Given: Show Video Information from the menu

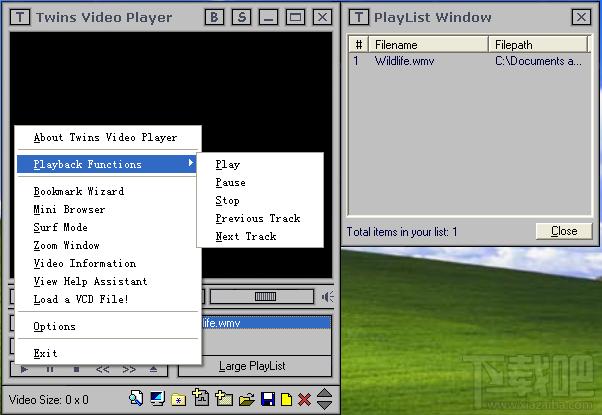Looking at the screenshot, I should (x=108, y=264).
